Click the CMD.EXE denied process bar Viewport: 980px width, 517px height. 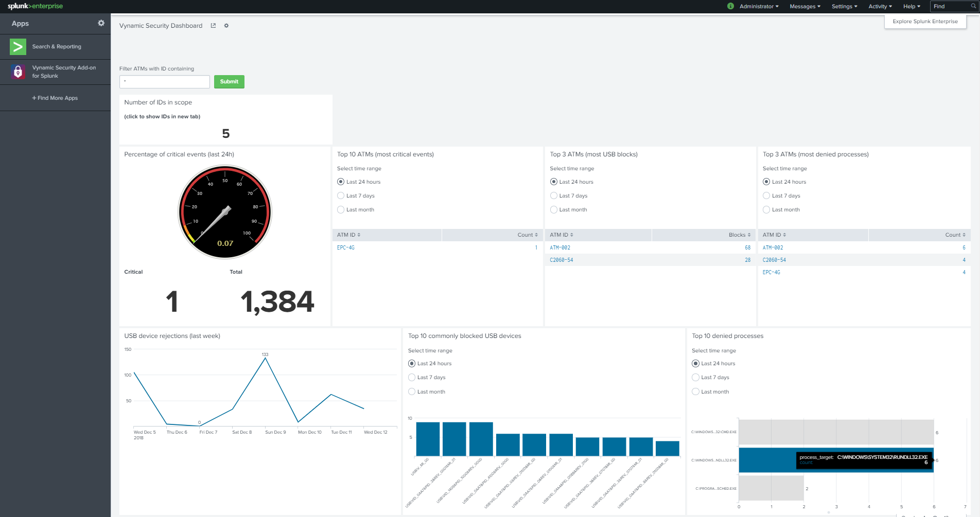coord(836,432)
